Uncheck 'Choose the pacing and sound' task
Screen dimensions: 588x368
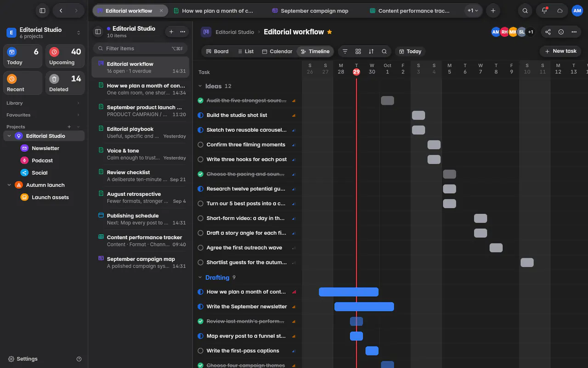[200, 174]
